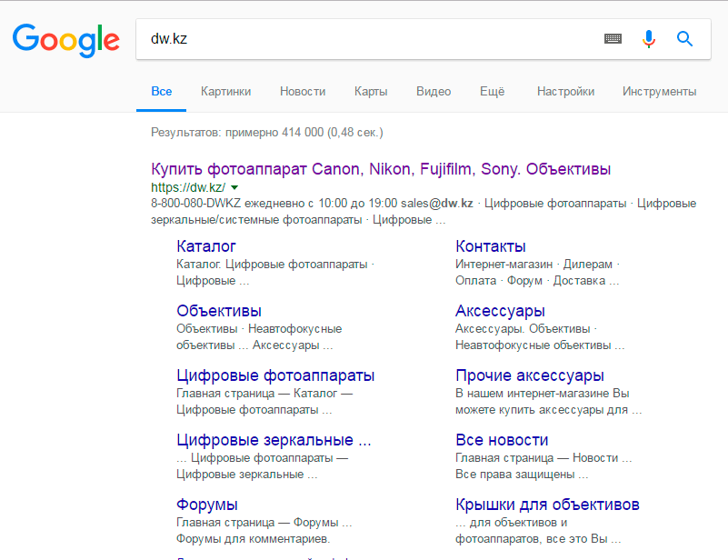Switch to the Новости tab

[303, 92]
